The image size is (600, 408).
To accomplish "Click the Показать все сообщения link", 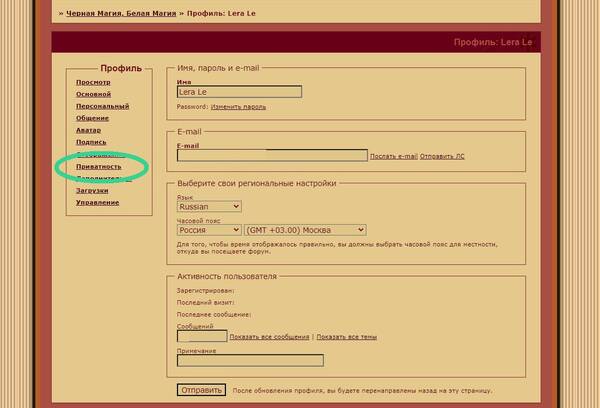I will click(270, 337).
